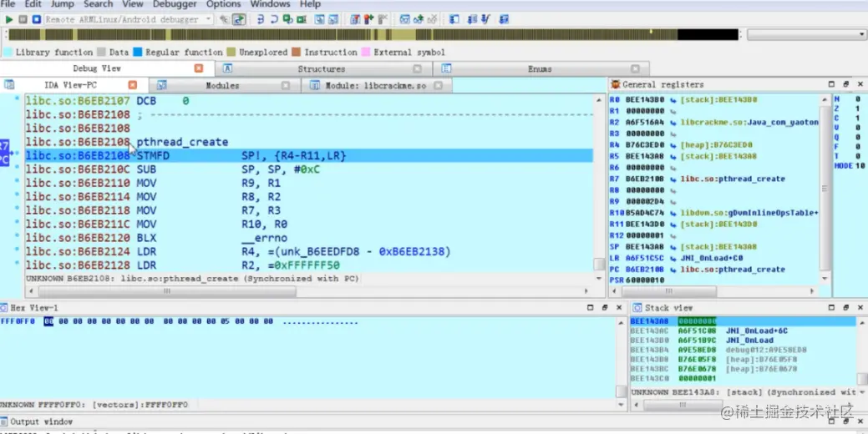868x434 pixels.
Task: Click the Z flag value
Action: click(x=857, y=108)
